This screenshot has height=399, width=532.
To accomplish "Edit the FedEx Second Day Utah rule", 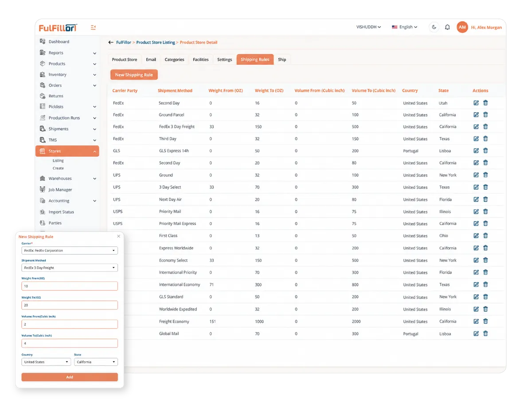I will pos(476,103).
